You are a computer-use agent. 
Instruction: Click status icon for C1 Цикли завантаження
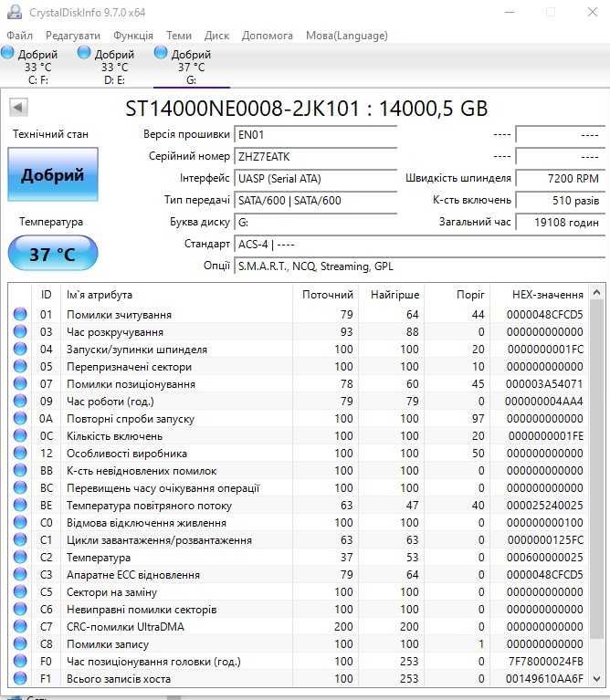(20, 539)
